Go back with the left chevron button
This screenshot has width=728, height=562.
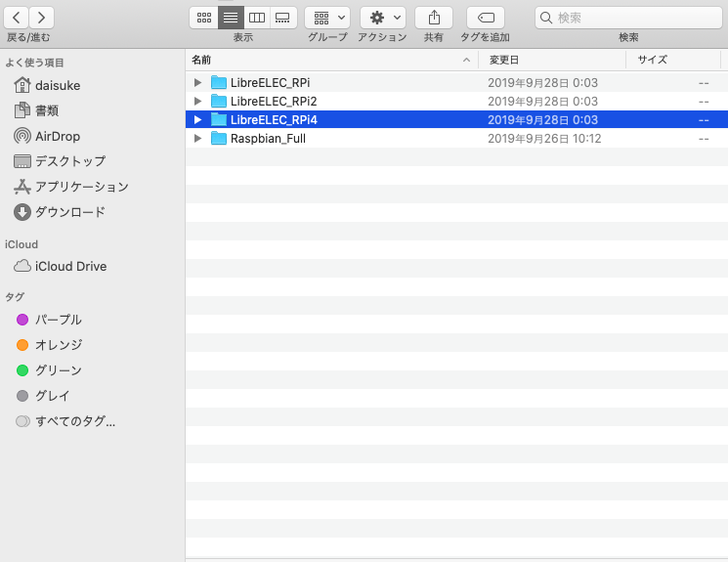click(17, 18)
